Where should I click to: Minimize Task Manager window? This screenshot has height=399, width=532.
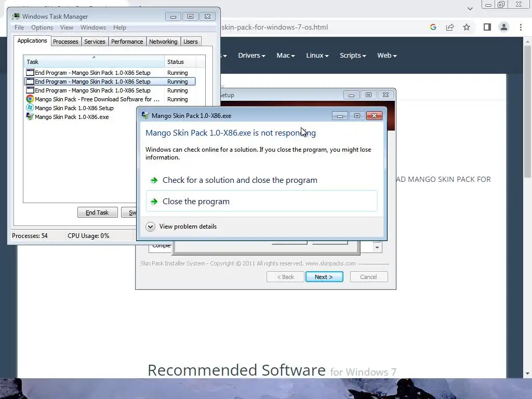(x=174, y=16)
